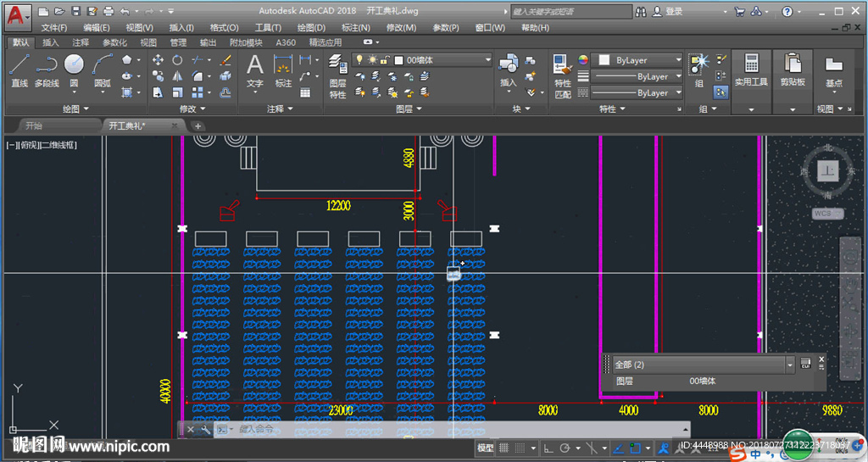
Task: Open the 标注(N) menu
Action: (x=355, y=28)
